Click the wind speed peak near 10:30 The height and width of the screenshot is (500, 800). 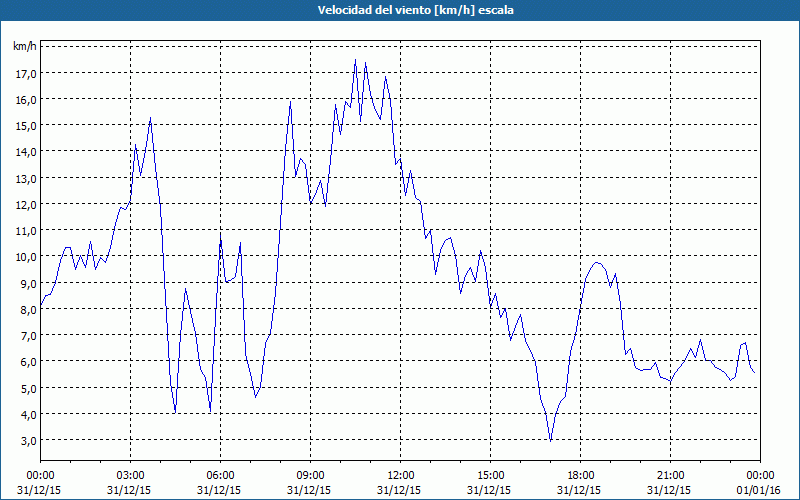pos(356,60)
